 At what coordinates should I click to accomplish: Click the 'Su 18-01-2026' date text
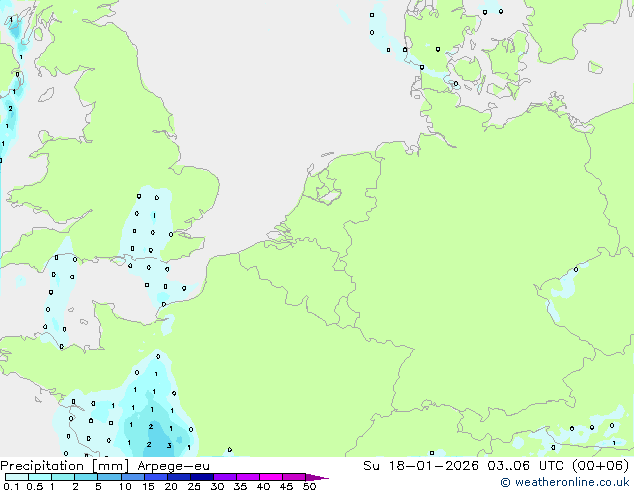[x=421, y=465]
